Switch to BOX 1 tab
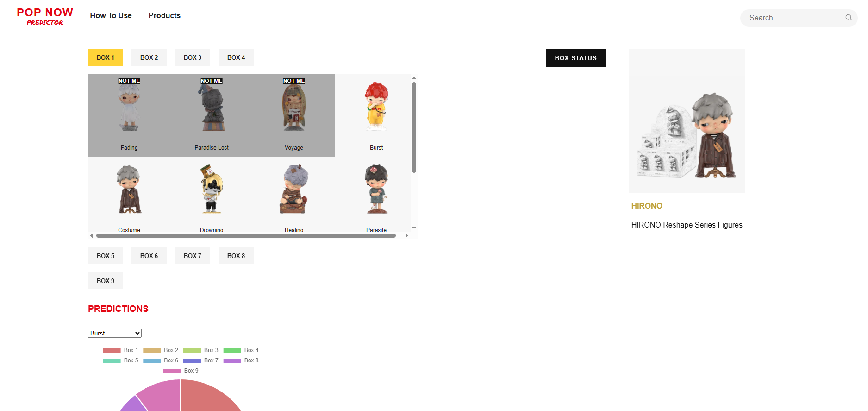 coord(106,57)
